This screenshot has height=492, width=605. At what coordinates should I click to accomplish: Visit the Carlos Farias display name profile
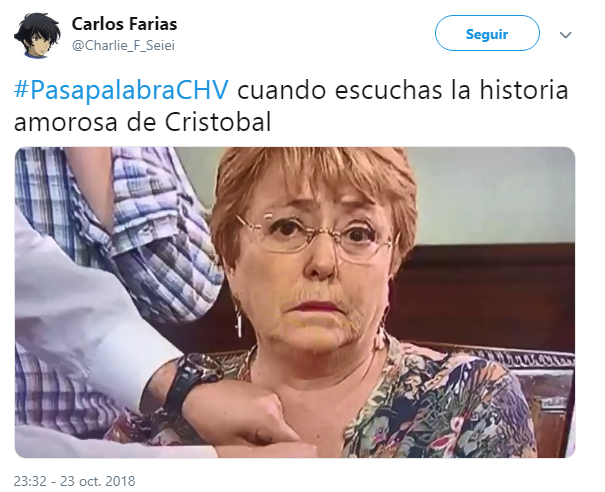click(x=124, y=24)
